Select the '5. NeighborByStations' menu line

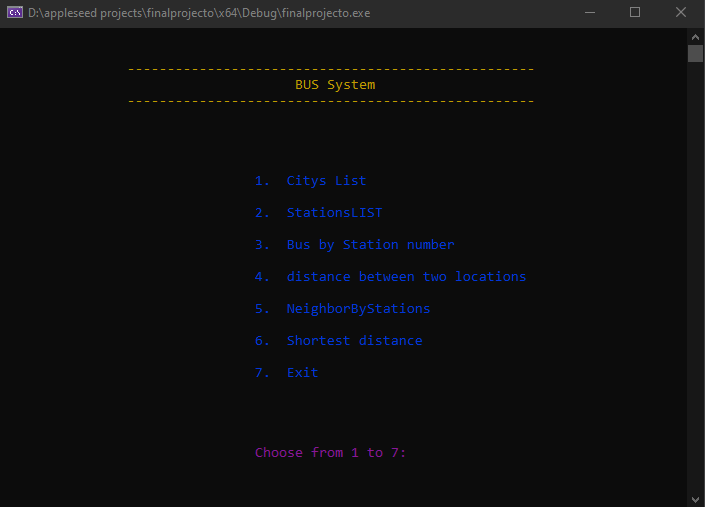pyautogui.click(x=342, y=308)
